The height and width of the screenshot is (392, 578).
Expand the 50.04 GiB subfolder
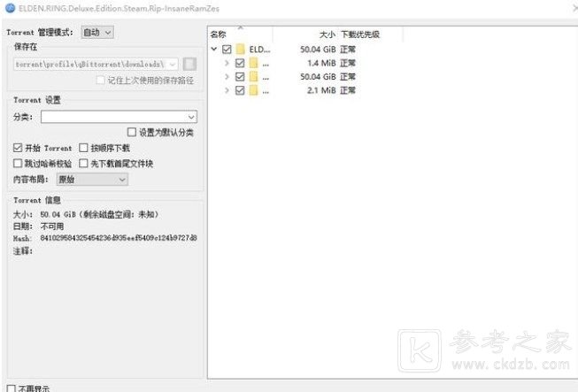point(227,77)
